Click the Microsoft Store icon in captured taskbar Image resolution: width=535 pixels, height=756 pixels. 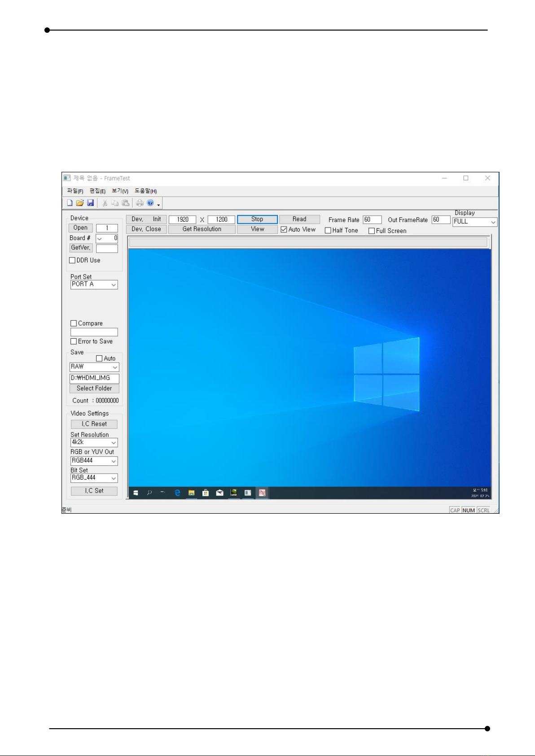(x=205, y=493)
